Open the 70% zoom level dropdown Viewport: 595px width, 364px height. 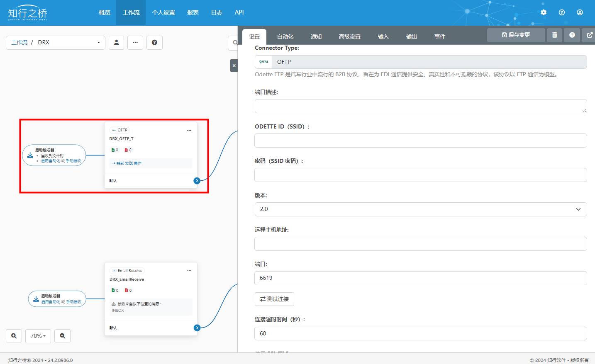(38, 336)
